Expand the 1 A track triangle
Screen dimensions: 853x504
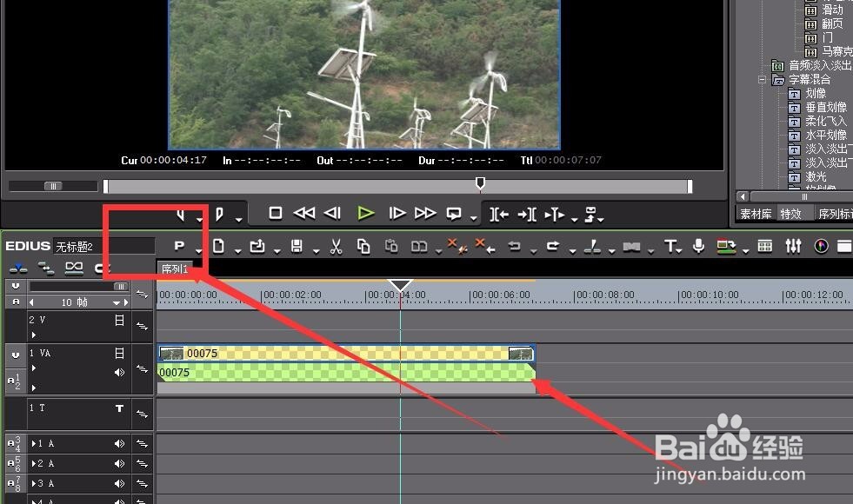(x=34, y=444)
